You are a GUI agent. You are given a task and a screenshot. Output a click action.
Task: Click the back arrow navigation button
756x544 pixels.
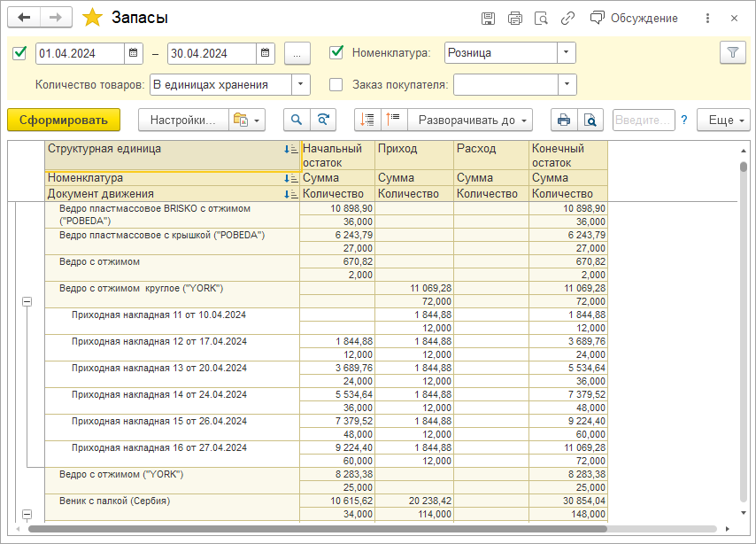pyautogui.click(x=25, y=18)
